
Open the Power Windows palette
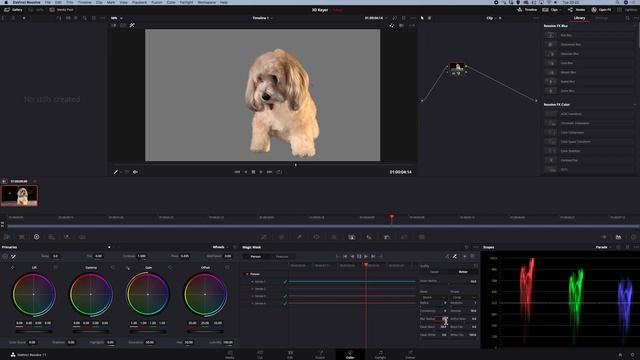point(316,237)
